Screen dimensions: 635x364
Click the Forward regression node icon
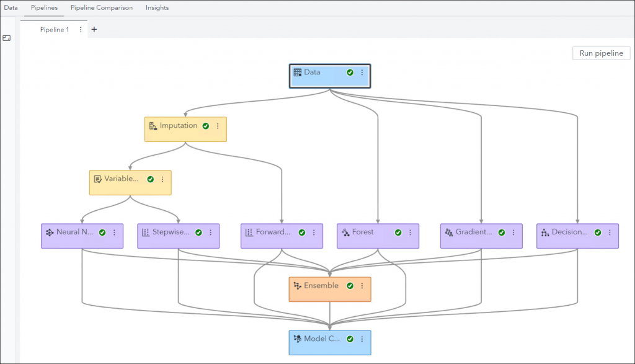pyautogui.click(x=249, y=232)
